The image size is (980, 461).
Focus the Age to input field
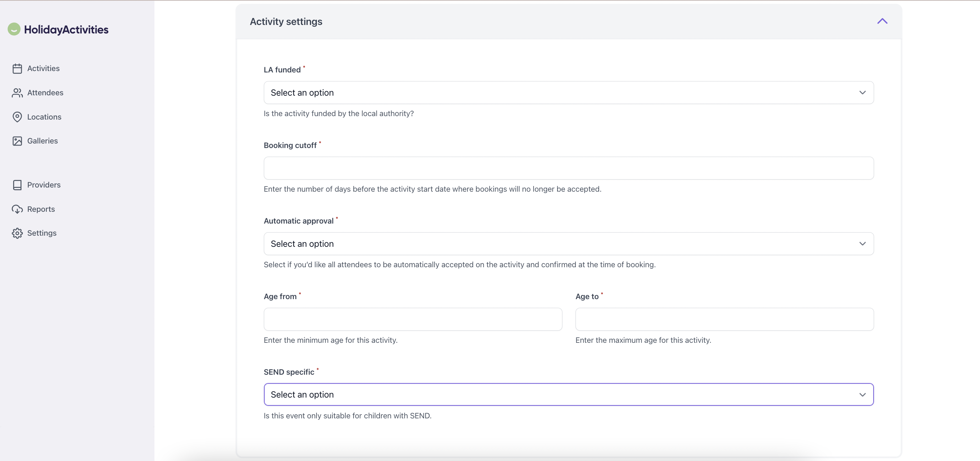tap(724, 319)
